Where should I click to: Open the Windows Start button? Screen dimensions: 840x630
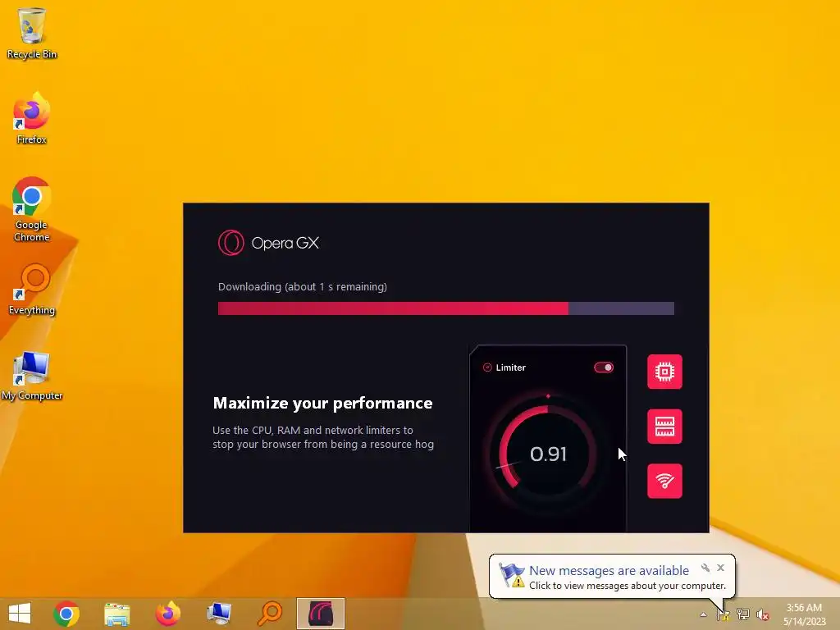20,614
